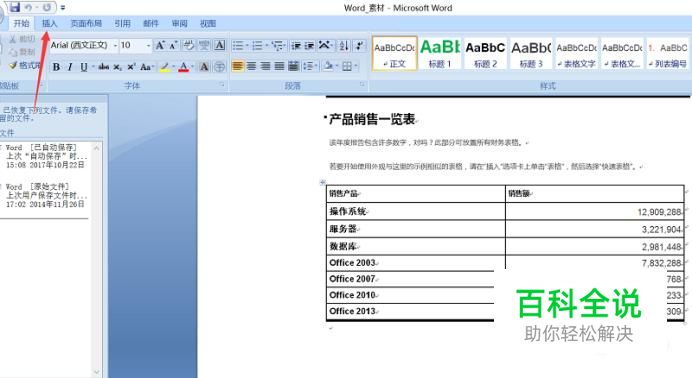Open the Line Spacing menu
Image resolution: width=692 pixels, height=378 pixels.
tap(309, 67)
